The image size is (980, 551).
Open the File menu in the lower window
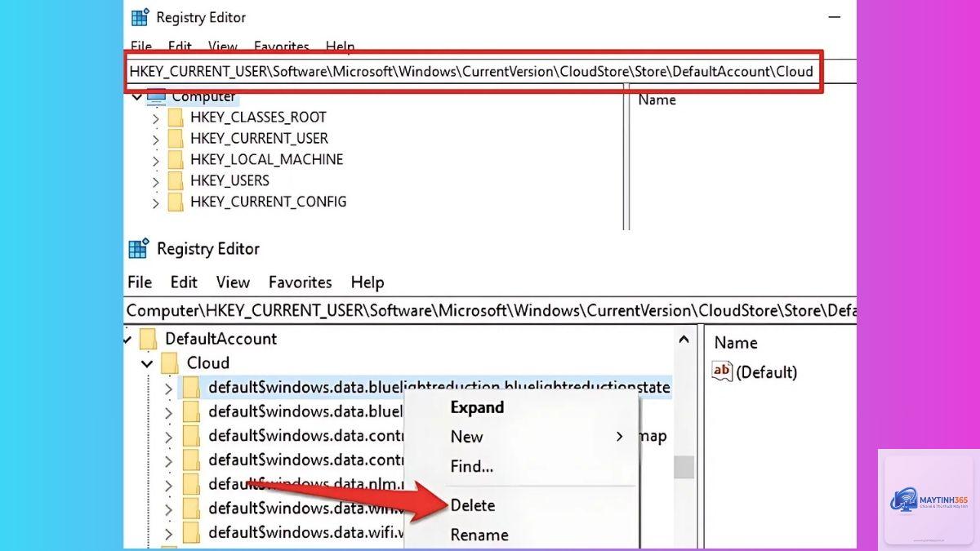pyautogui.click(x=140, y=282)
